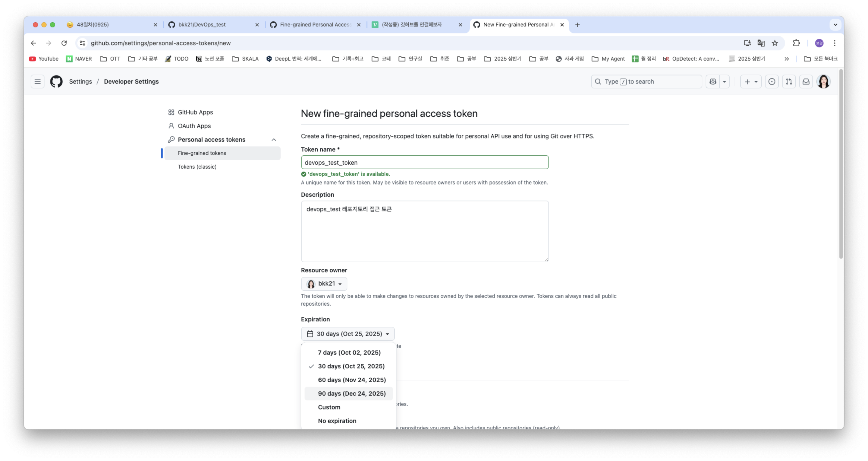This screenshot has height=461, width=868.
Task: Go to GitHub Apps settings page
Action: (x=195, y=112)
